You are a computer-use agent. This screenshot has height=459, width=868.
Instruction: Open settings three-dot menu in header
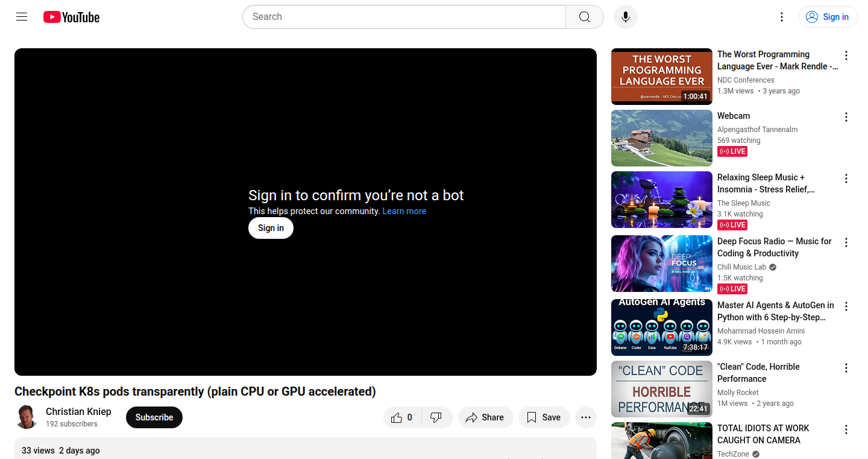[782, 17]
